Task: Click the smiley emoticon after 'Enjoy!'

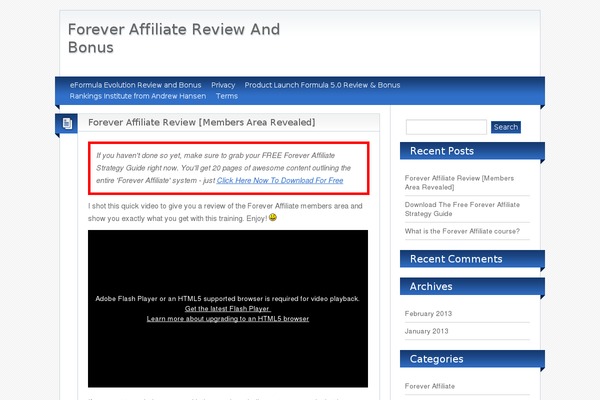Action: click(x=273, y=217)
